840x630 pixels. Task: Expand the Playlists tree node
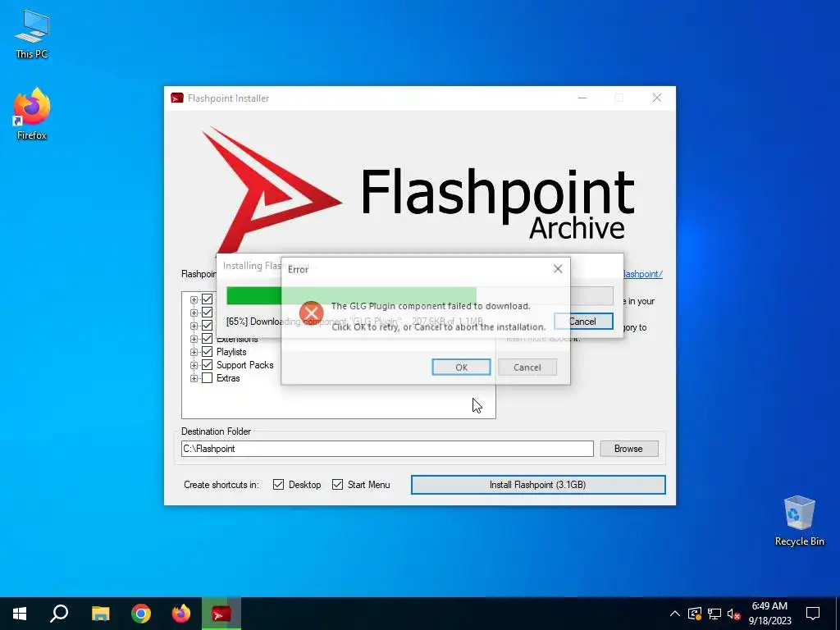coord(194,352)
